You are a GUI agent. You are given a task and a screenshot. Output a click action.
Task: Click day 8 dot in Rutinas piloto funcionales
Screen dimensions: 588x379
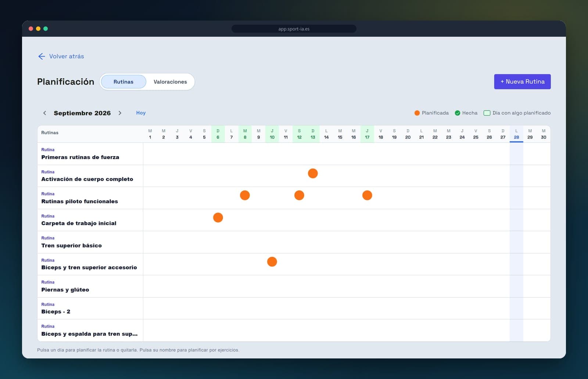(245, 195)
